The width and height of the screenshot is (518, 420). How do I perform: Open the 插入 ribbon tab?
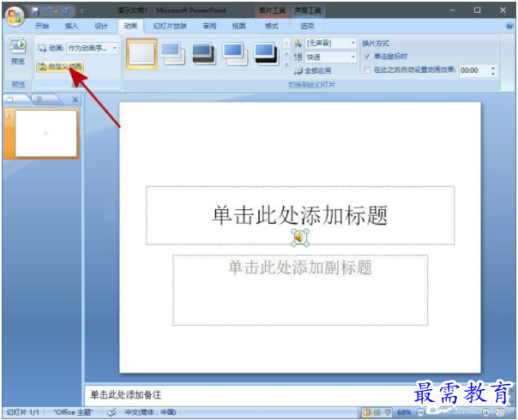tap(71, 26)
